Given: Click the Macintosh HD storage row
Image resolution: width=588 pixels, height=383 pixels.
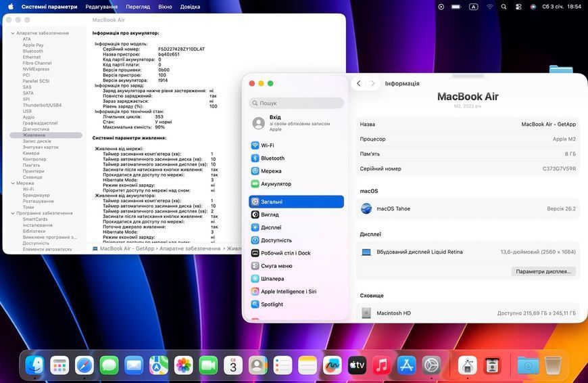Looking at the screenshot, I should click(x=468, y=313).
